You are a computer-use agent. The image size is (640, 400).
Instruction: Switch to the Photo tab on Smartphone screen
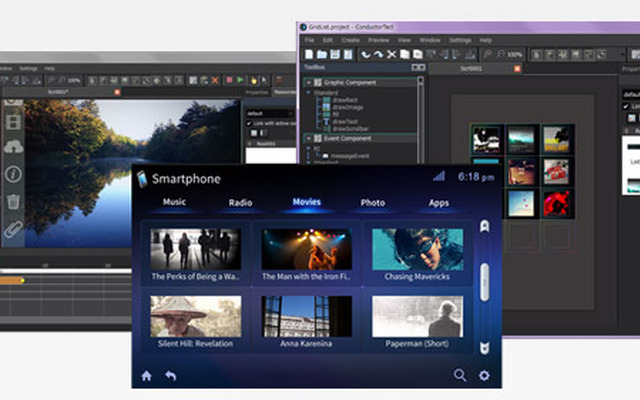pyautogui.click(x=373, y=203)
